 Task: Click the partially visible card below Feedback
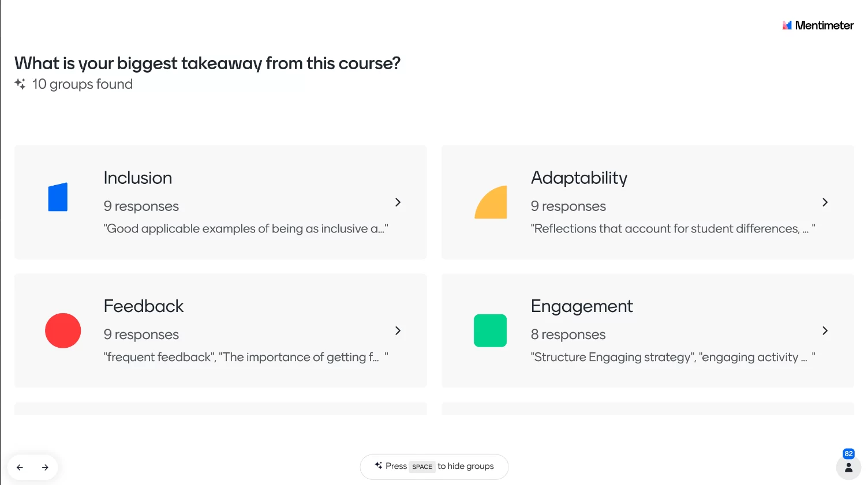pos(220,409)
